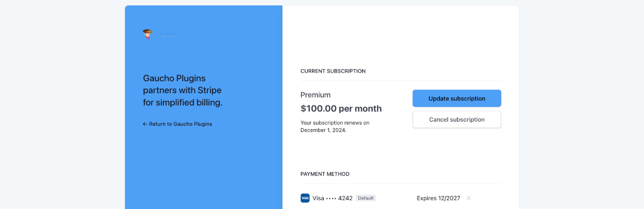Click the Default badge on the card

[366, 198]
